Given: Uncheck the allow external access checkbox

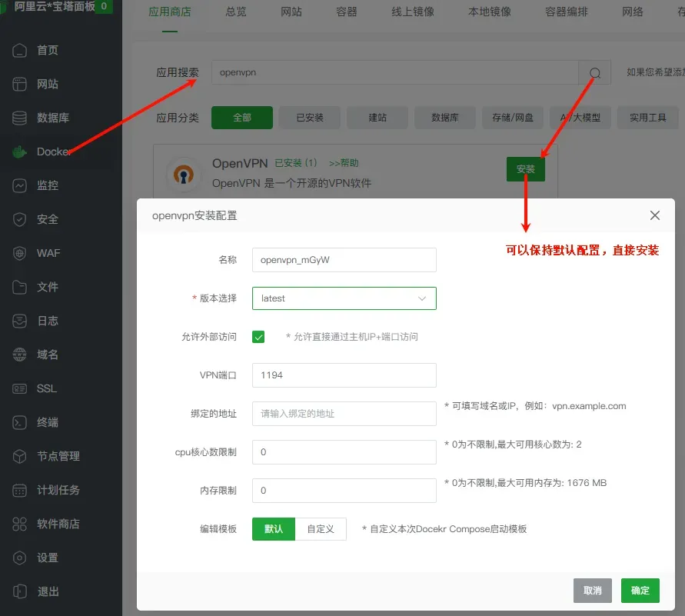Looking at the screenshot, I should [x=258, y=337].
